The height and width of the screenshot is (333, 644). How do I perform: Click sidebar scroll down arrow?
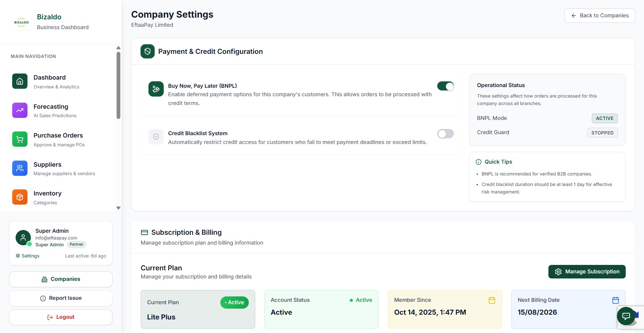(x=118, y=208)
